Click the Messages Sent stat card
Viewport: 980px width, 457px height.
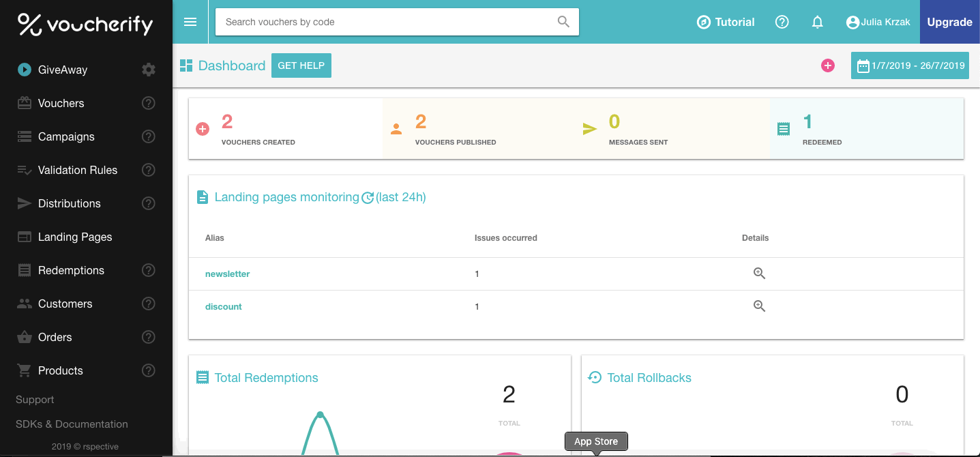[673, 128]
